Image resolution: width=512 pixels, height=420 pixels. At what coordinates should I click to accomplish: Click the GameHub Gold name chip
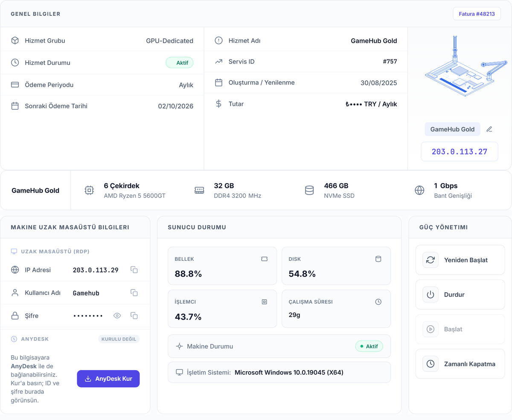452,129
